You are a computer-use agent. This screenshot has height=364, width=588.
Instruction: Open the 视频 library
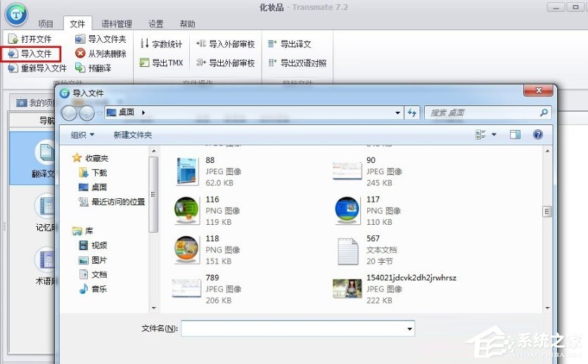tap(93, 245)
